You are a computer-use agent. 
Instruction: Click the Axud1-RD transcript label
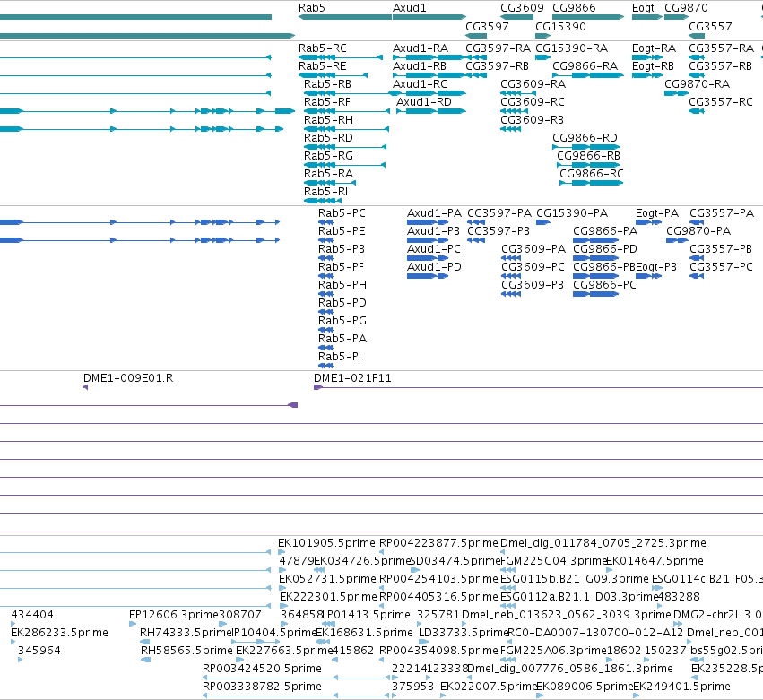coord(424,102)
